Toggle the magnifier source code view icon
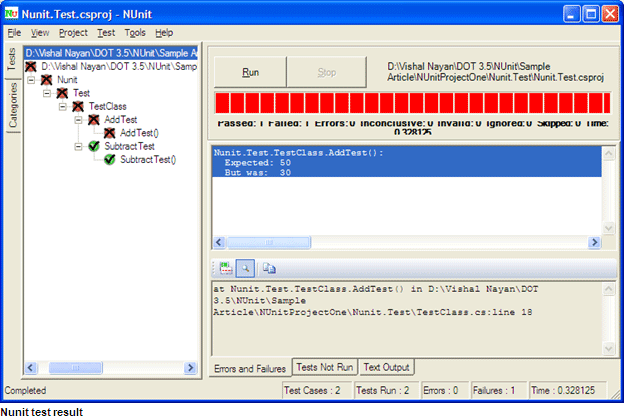The width and height of the screenshot is (624, 416). pos(245,268)
